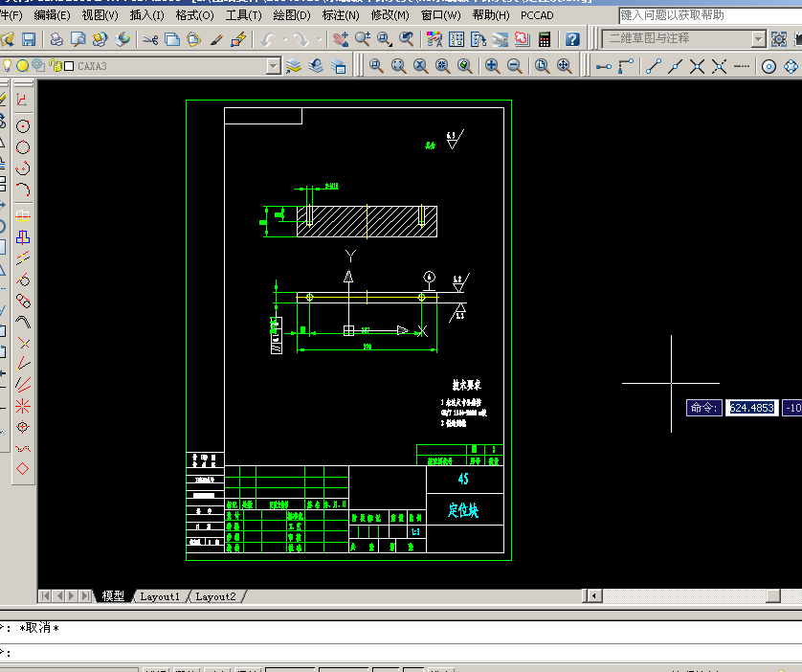The width and height of the screenshot is (802, 672).
Task: Expand the workspace dropdown list
Action: pos(759,39)
